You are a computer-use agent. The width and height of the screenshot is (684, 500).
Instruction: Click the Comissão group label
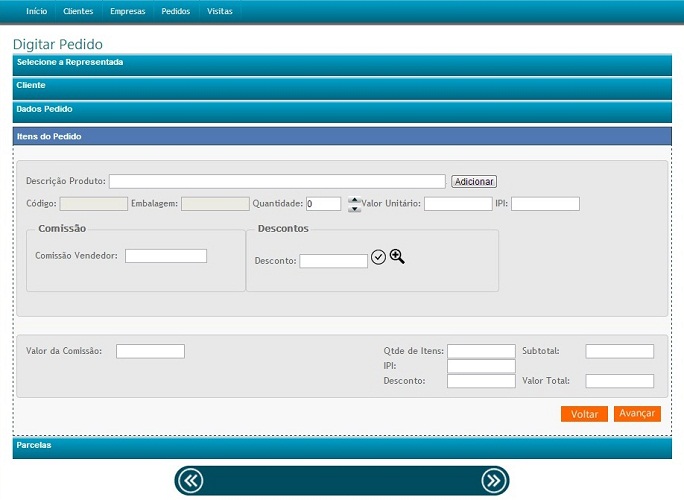click(x=62, y=228)
